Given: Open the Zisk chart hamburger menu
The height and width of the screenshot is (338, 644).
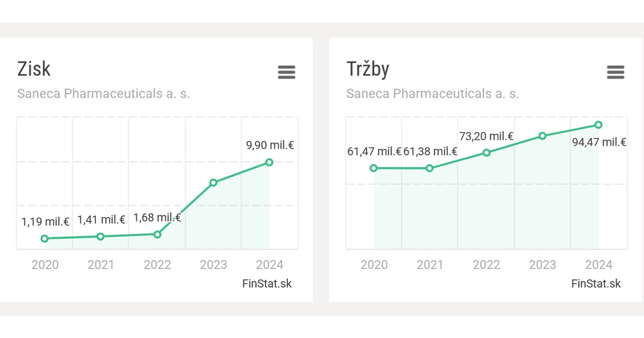Looking at the screenshot, I should coord(287,72).
